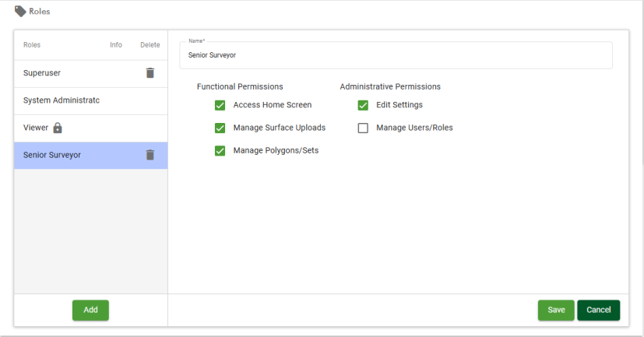Uncheck Access Home Screen permission

click(x=220, y=105)
